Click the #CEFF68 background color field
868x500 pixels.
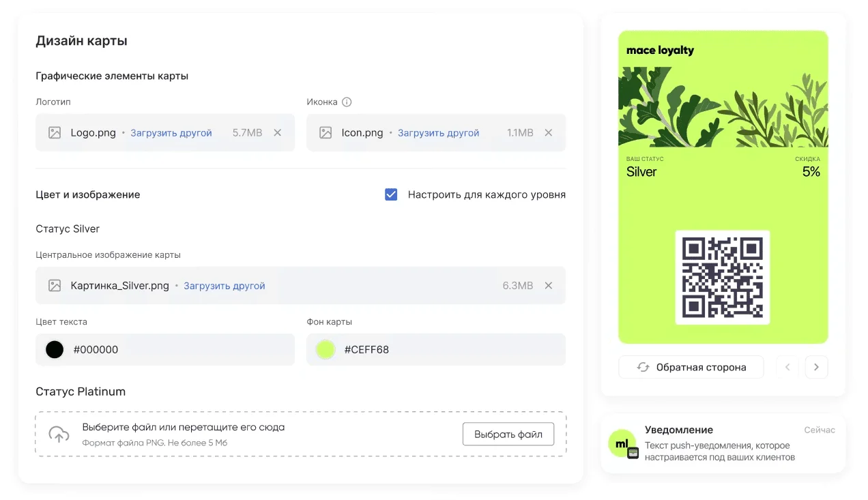(x=436, y=350)
